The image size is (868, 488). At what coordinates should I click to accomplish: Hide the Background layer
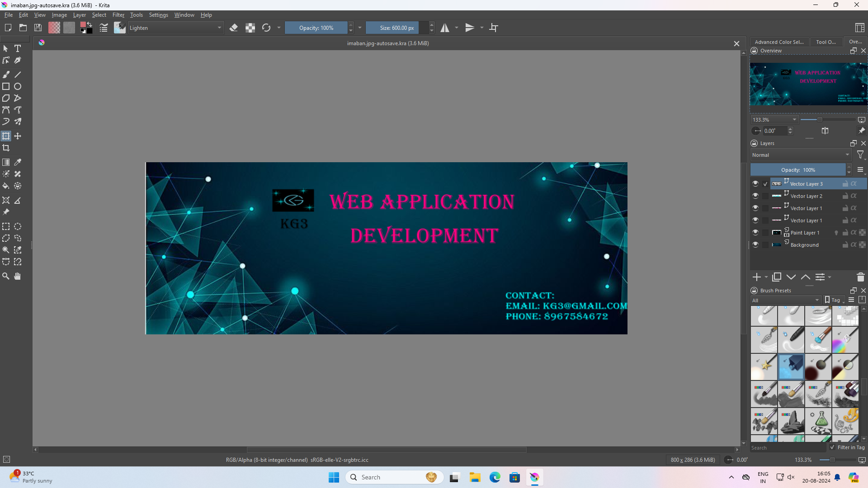click(755, 244)
